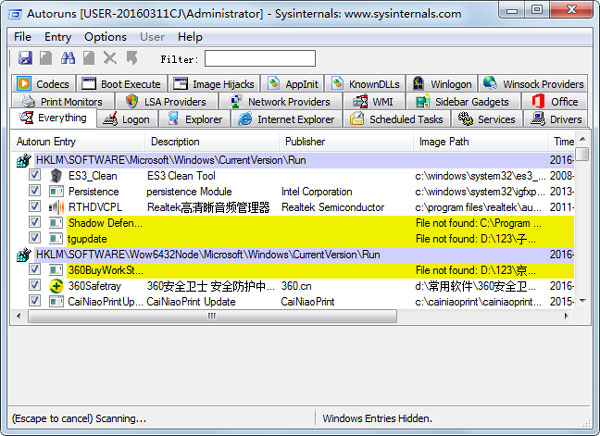Uncheck the RTHDVCPL entry
The height and width of the screenshot is (436, 600).
(x=35, y=206)
